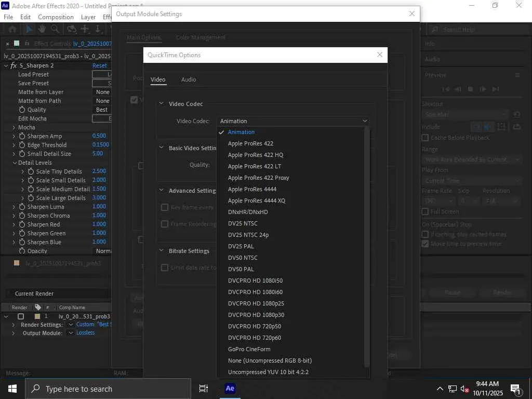Toggle the Sharpen Luma stopwatch
Viewport: 532px width, 399px height.
[22, 207]
